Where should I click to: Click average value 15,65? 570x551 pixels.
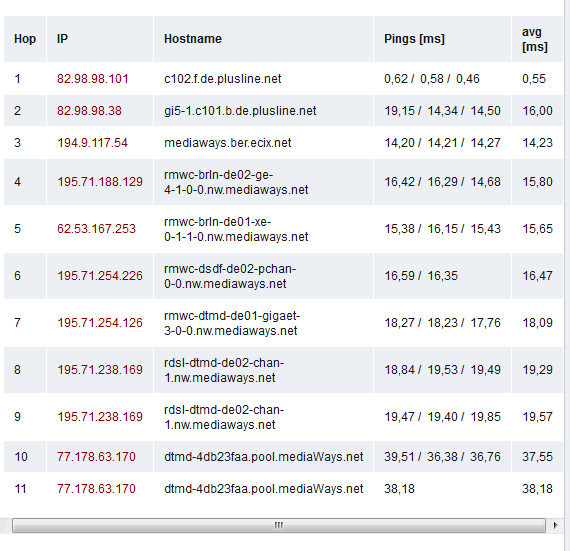click(x=537, y=229)
